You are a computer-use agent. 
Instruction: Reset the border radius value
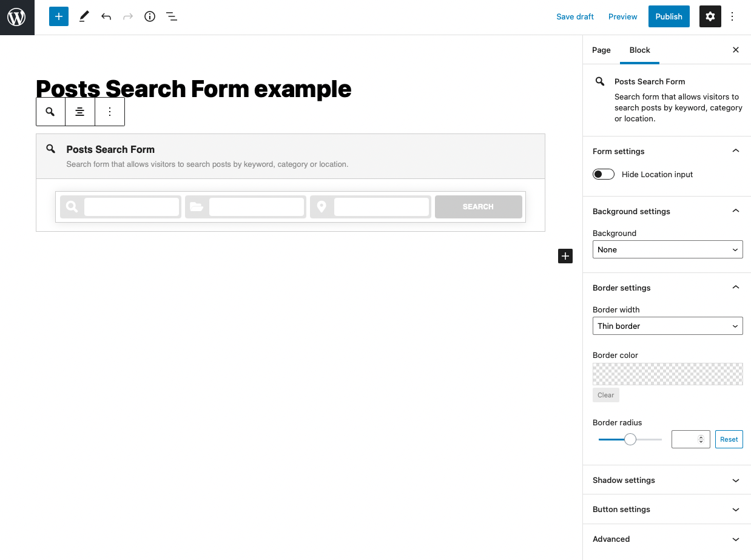[729, 439]
